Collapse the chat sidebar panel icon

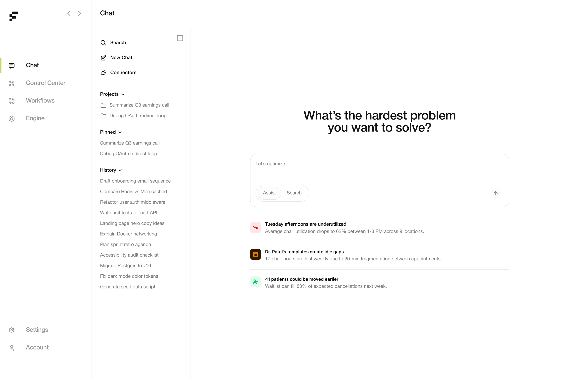(x=180, y=38)
